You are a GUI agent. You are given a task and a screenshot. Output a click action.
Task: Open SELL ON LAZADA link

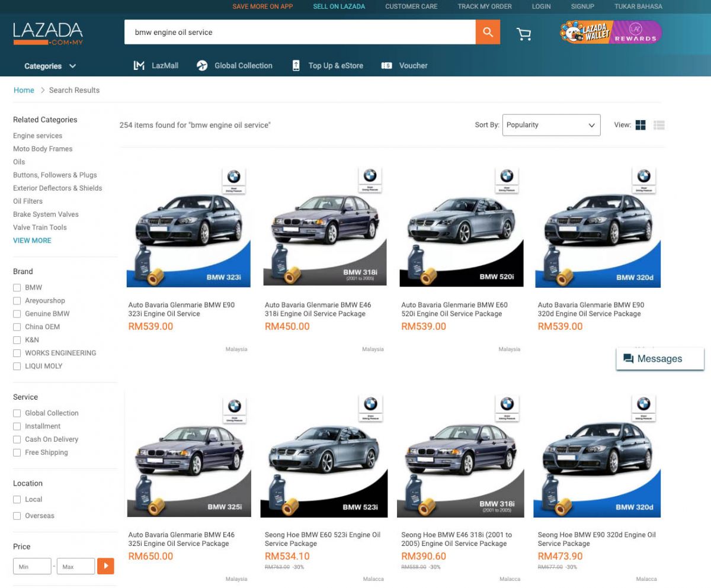pyautogui.click(x=339, y=7)
